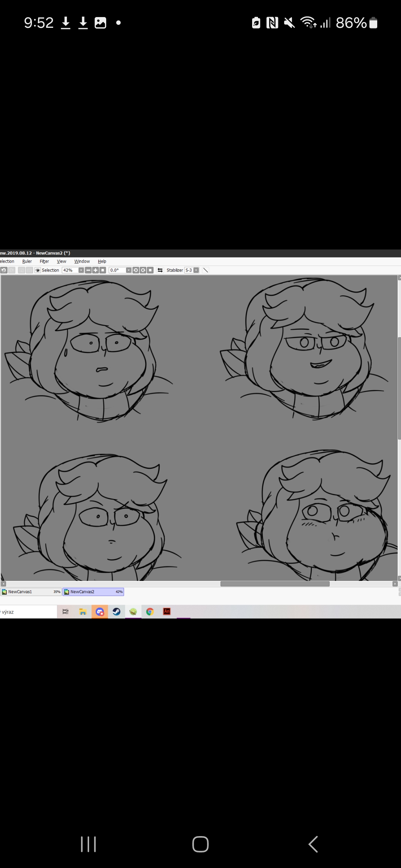Open the 42% zoom level dropdown
Image resolution: width=401 pixels, height=868 pixels.
pyautogui.click(x=81, y=270)
